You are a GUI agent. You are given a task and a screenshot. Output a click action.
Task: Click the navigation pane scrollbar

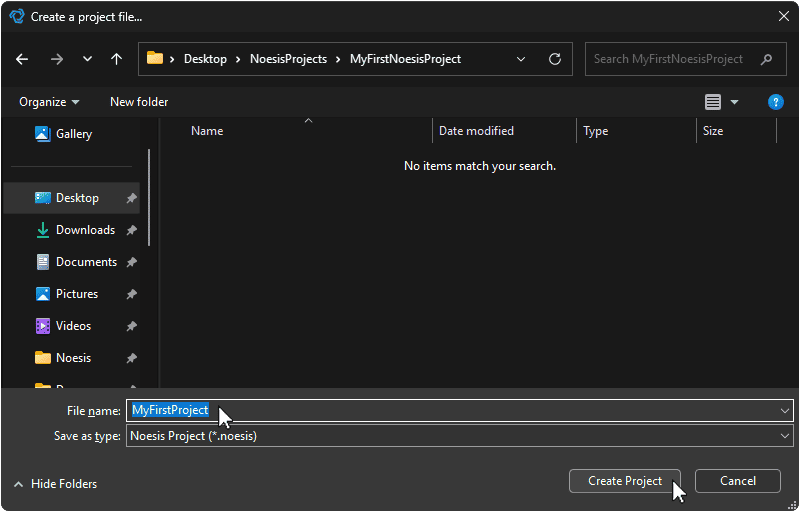coord(149,198)
